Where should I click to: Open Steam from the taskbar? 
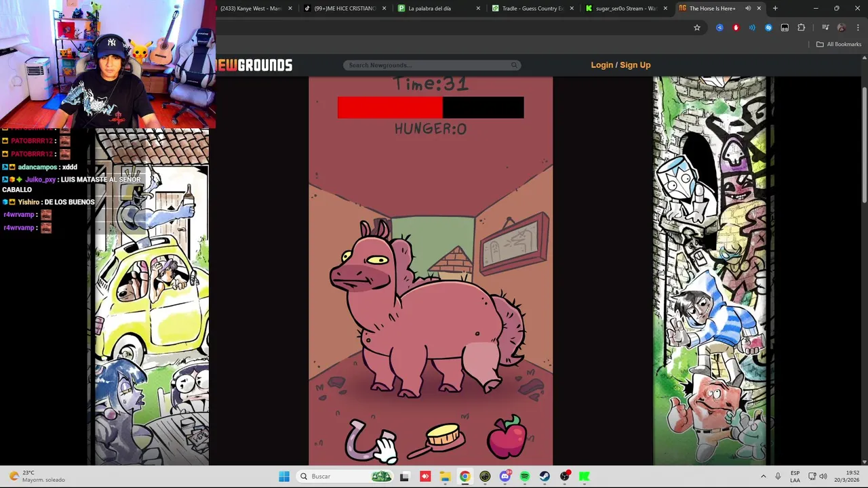(545, 476)
